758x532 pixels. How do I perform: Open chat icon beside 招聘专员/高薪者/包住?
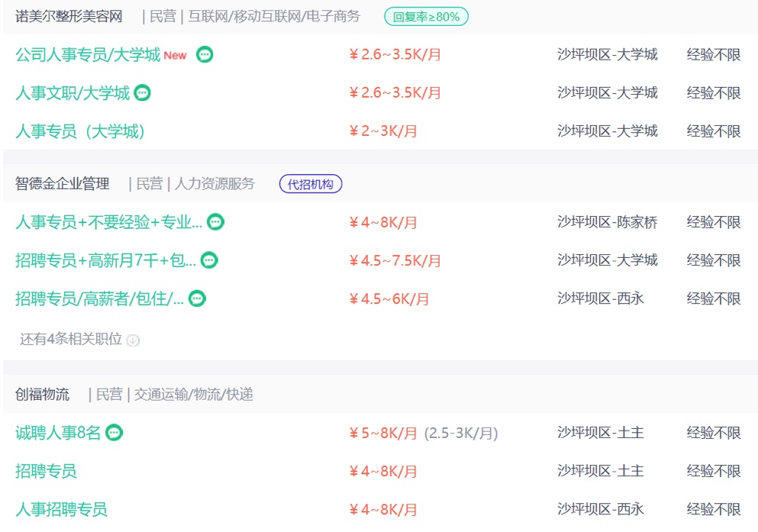tap(197, 298)
